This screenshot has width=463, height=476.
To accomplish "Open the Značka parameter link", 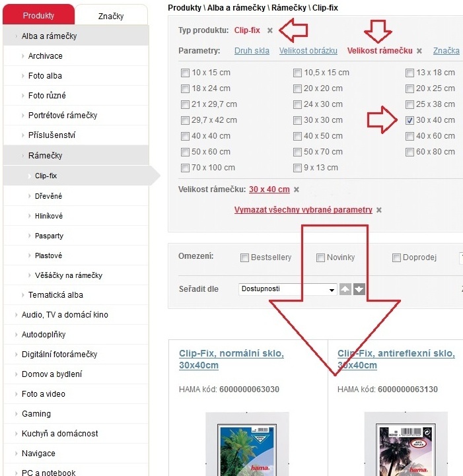I will [446, 51].
